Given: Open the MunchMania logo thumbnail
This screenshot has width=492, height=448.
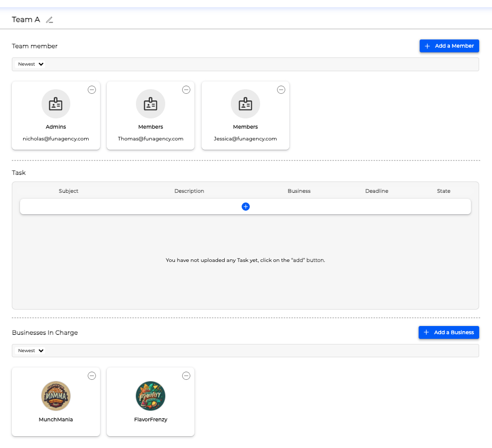Looking at the screenshot, I should pyautogui.click(x=56, y=396).
